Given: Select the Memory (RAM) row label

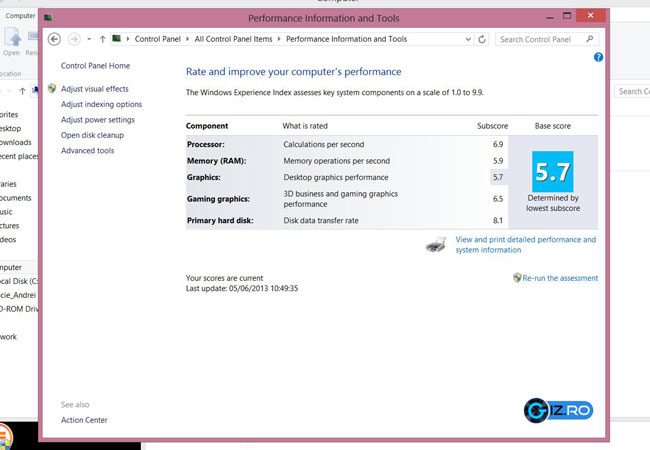Looking at the screenshot, I should coord(216,161).
